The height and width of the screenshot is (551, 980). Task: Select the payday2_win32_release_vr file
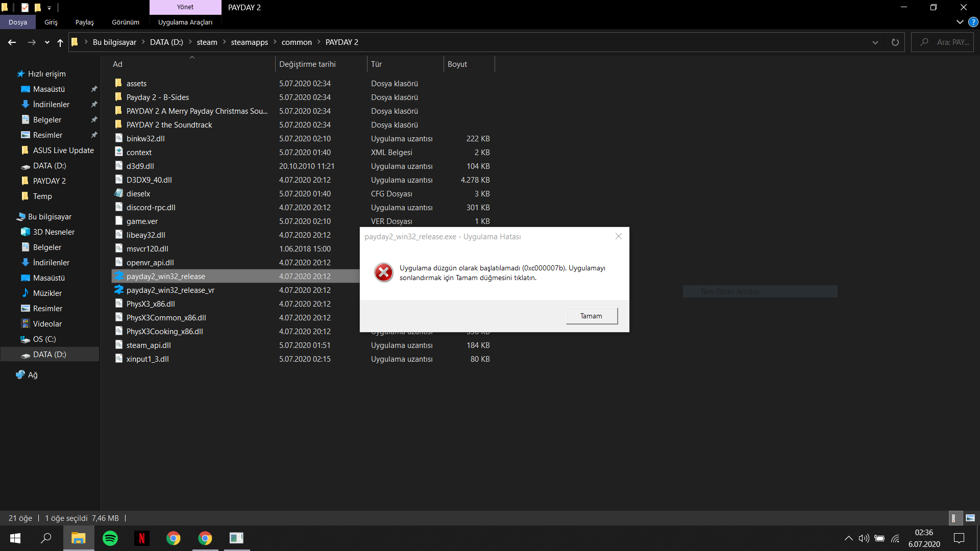click(170, 290)
